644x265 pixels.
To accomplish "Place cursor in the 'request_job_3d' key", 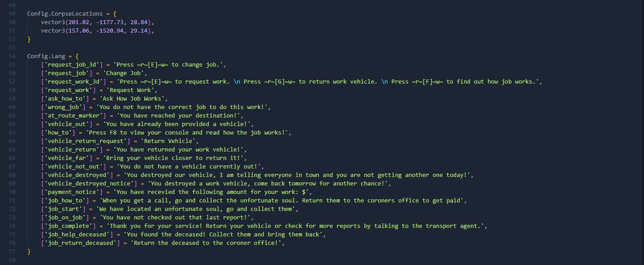I will 73,65.
